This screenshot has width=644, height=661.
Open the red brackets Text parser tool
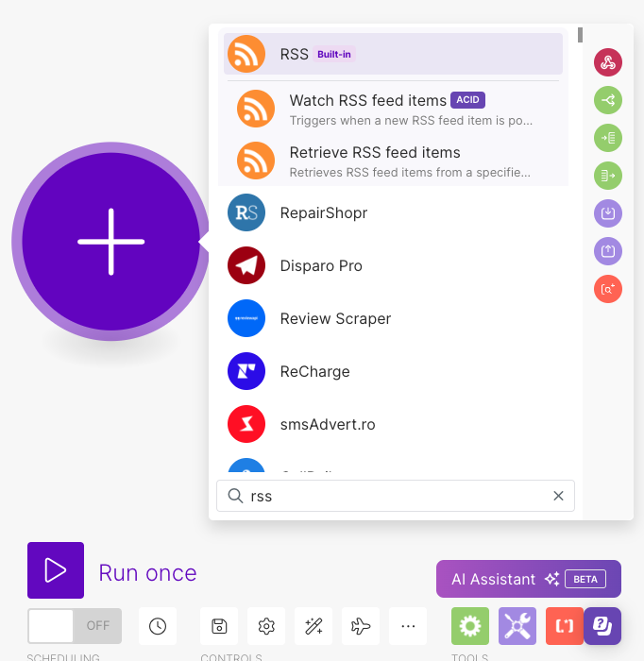(564, 626)
